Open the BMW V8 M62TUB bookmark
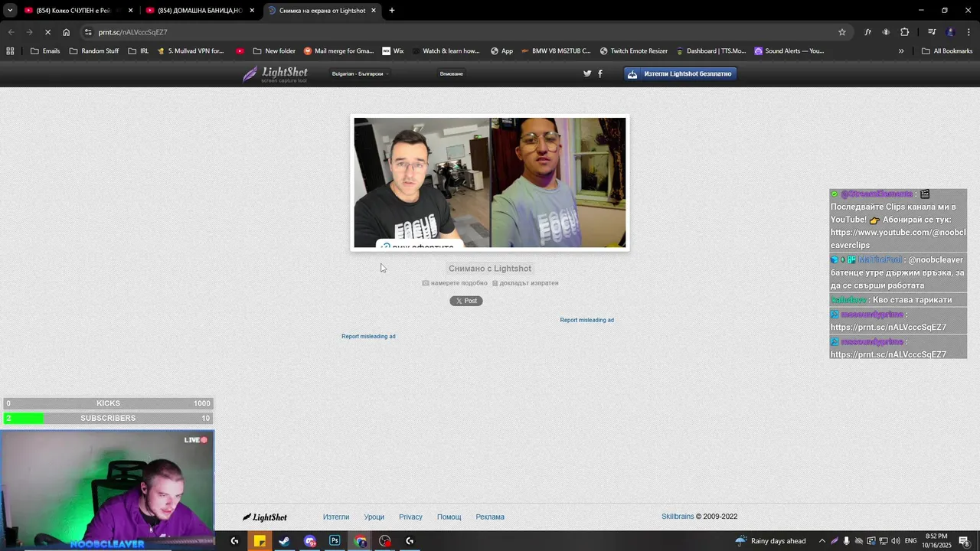This screenshot has height=551, width=980. point(556,51)
